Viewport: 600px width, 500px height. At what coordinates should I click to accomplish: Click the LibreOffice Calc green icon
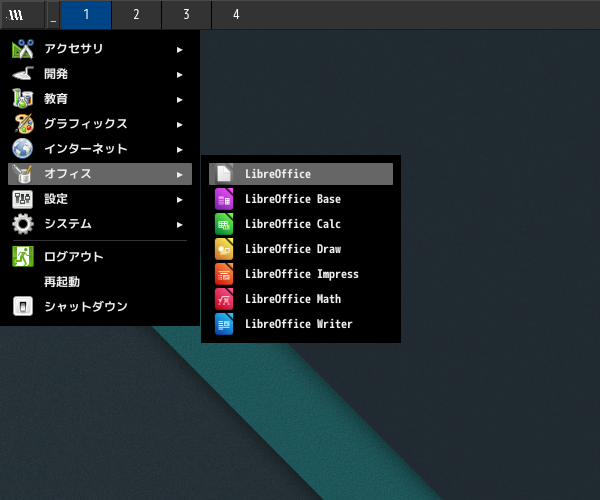coord(224,224)
